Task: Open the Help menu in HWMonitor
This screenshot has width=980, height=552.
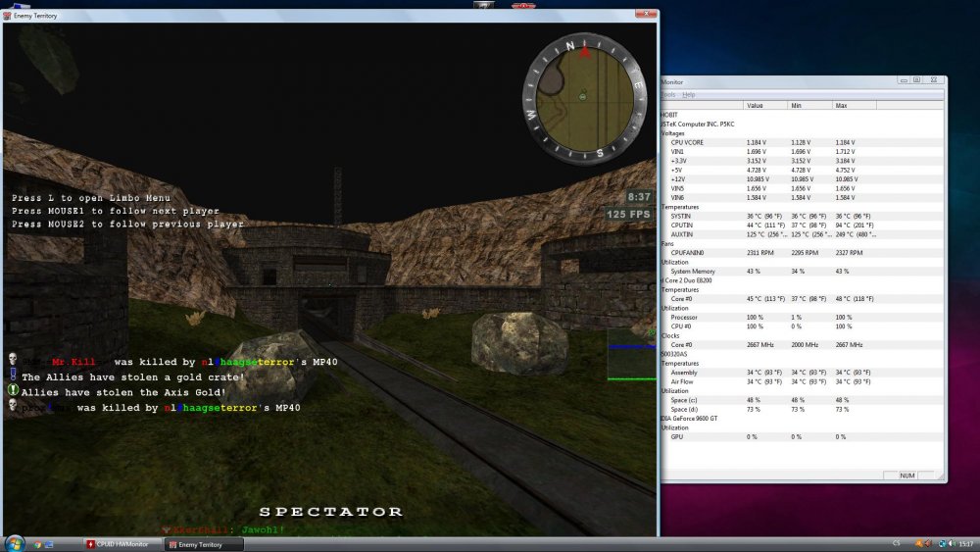Action: tap(689, 95)
